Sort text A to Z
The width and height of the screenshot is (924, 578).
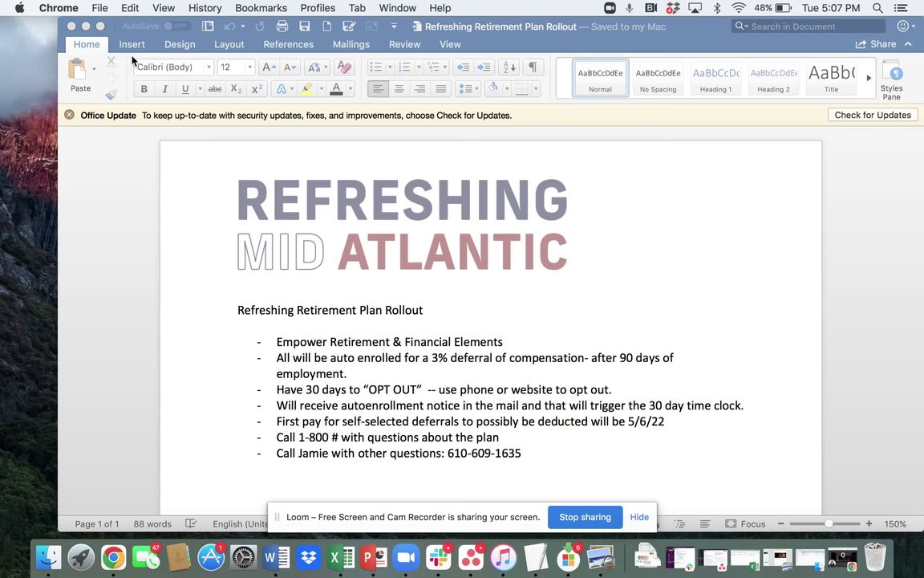coord(509,67)
